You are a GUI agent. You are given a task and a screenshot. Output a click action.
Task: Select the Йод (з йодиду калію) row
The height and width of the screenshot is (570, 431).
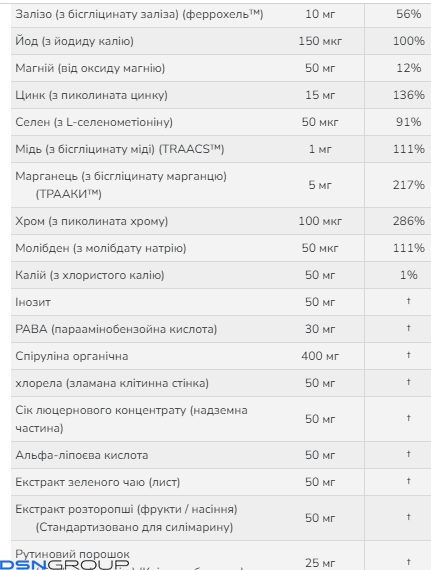221,41
